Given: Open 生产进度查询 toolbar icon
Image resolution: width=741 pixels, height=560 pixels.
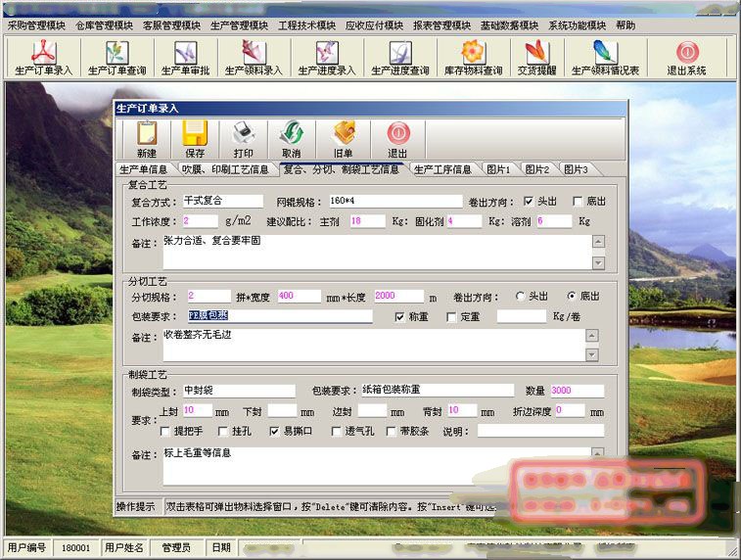Looking at the screenshot, I should [400, 58].
